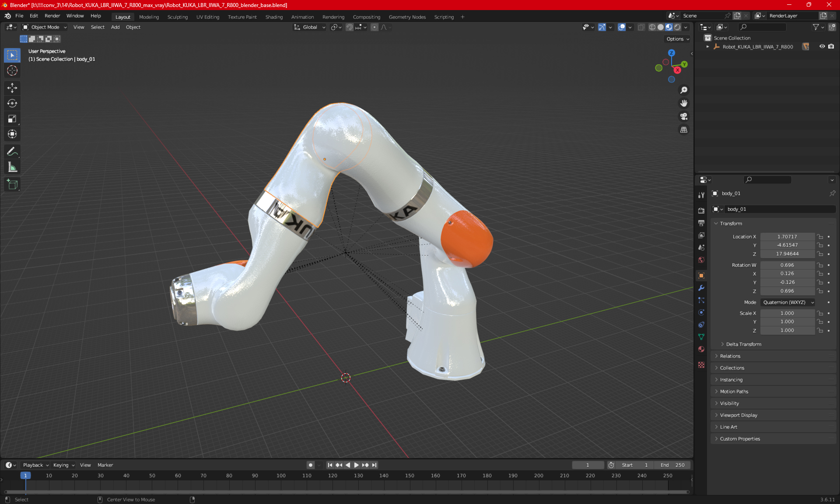Viewport: 840px width, 504px height.
Task: Select the Add Cube tool
Action: coord(12,185)
